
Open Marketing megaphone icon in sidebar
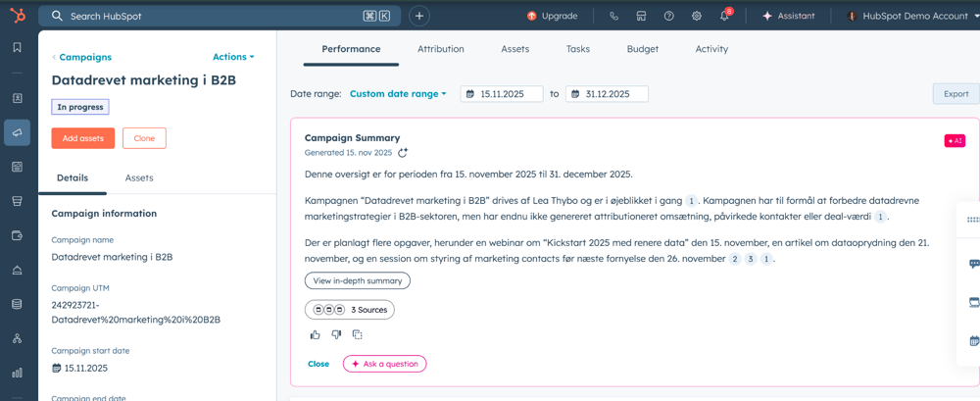[17, 132]
